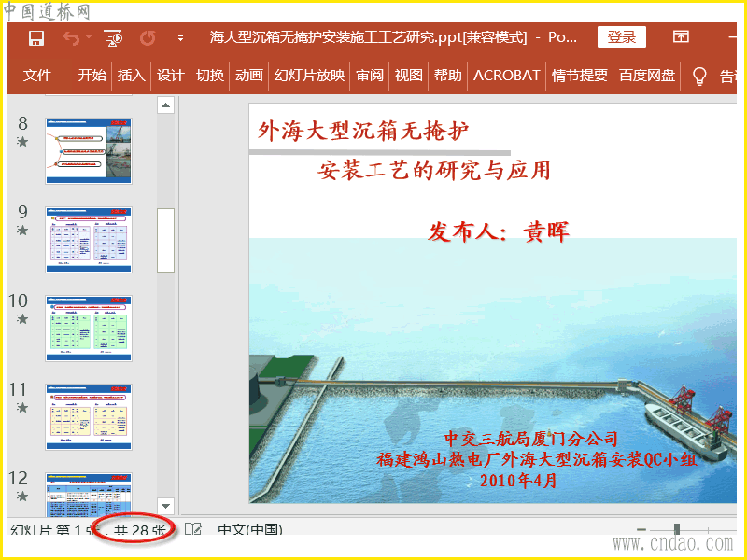
Task: Open the 情节提要 tab
Action: tap(580, 76)
